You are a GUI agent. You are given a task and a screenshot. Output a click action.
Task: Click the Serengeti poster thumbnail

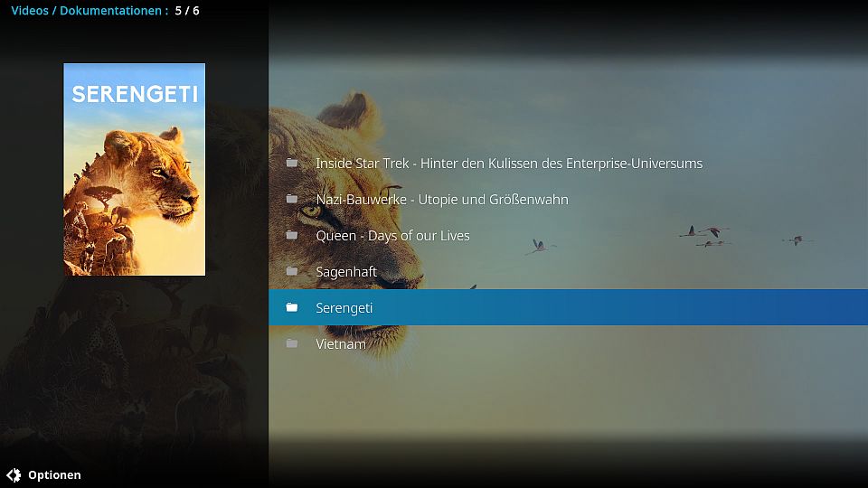[135, 169]
